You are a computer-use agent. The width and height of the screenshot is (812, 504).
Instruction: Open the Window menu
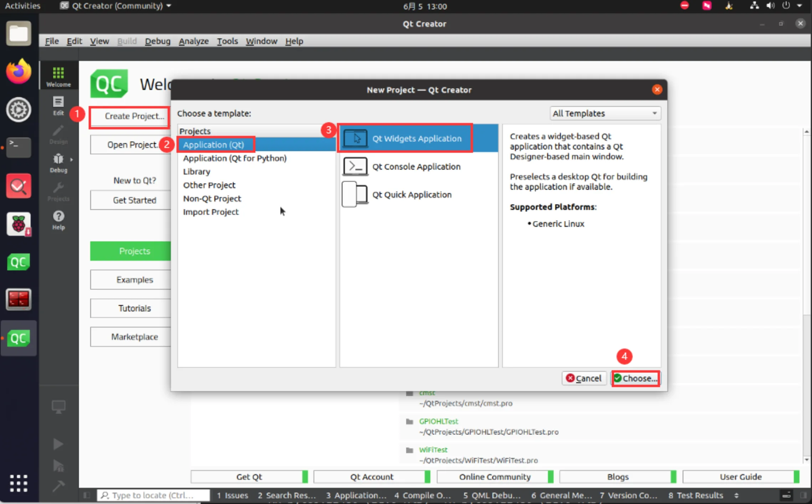(x=261, y=41)
